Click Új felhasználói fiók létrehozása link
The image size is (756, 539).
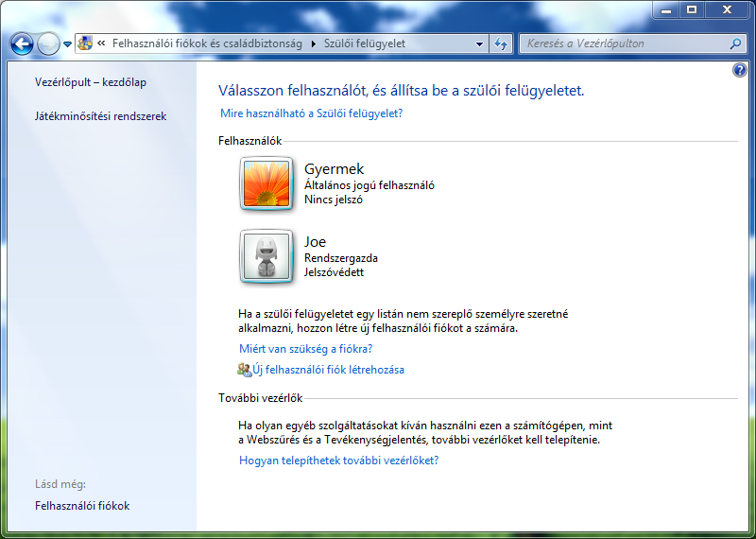(x=328, y=370)
